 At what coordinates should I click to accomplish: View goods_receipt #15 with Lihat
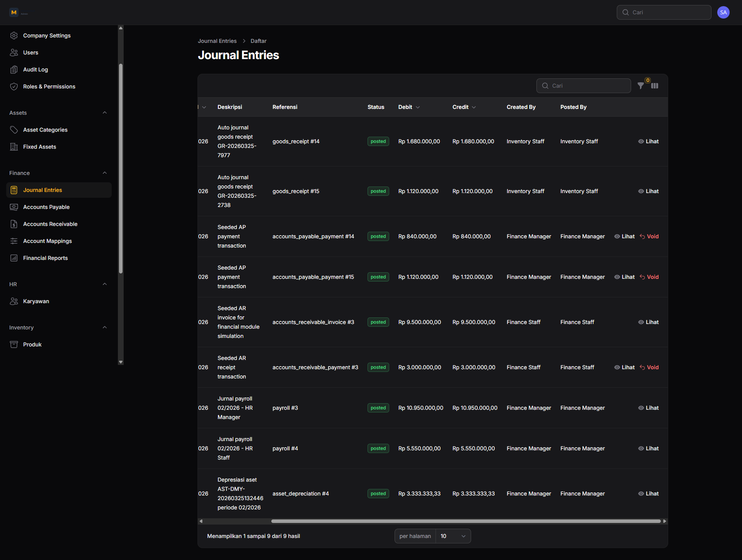648,191
